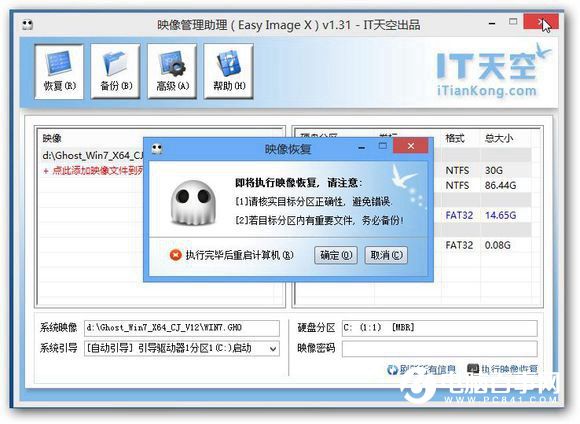The width and height of the screenshot is (580, 424).
Task: Click the 硬盘分区 field
Action: tap(439, 328)
